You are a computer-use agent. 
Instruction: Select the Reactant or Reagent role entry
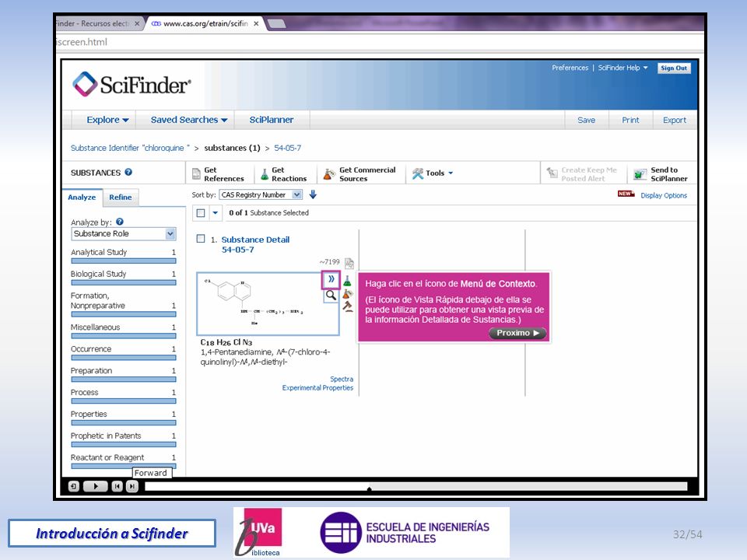(107, 457)
